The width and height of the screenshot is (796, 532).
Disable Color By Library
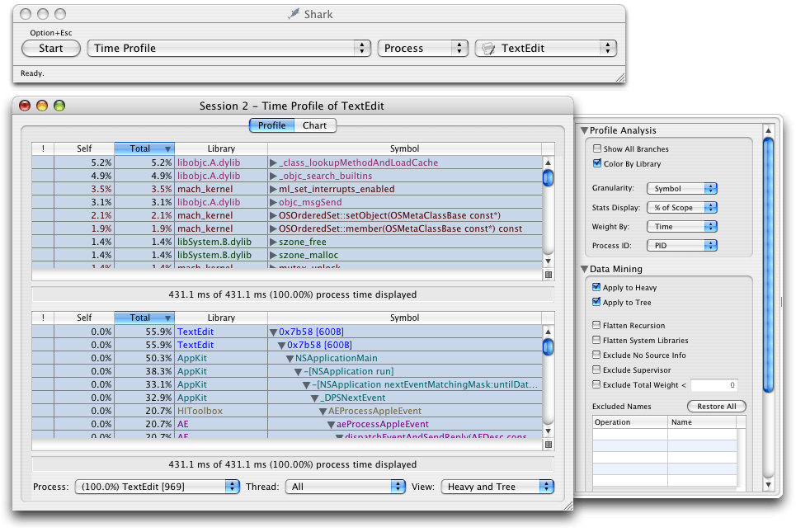click(x=596, y=162)
